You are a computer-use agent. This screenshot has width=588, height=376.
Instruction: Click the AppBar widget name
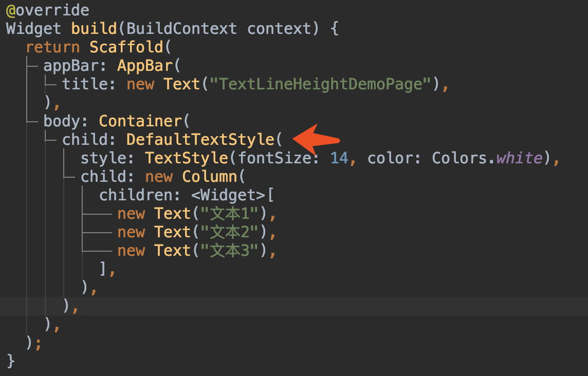tap(145, 66)
